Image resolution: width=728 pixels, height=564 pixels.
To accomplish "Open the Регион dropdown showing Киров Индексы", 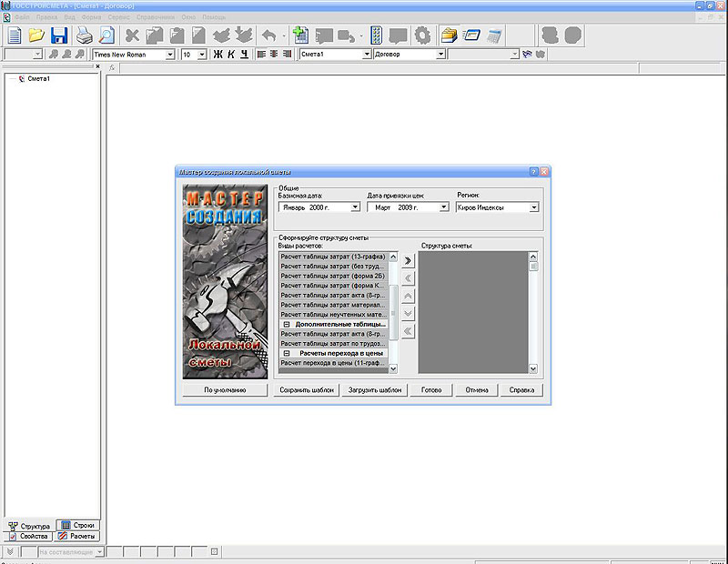I will 533,207.
